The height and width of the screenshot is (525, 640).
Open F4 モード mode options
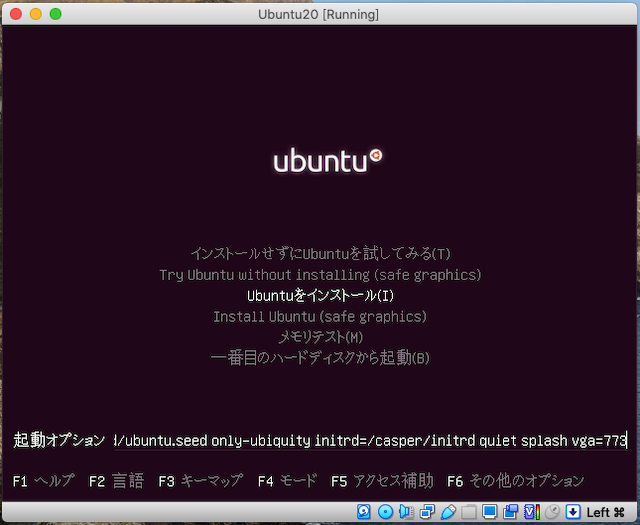pyautogui.click(x=287, y=481)
